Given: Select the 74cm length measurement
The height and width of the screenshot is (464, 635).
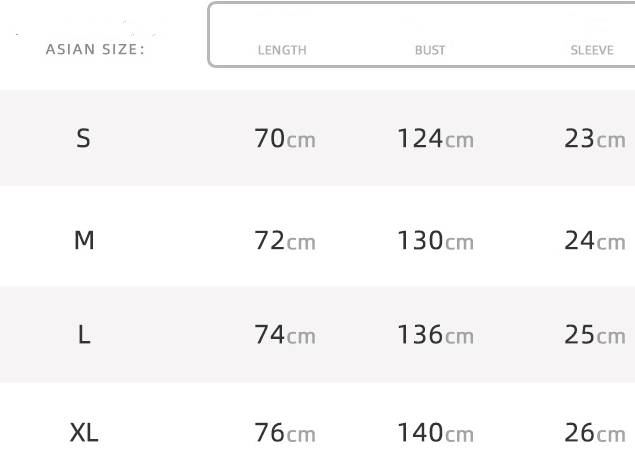Looking at the screenshot, I should (x=285, y=335).
